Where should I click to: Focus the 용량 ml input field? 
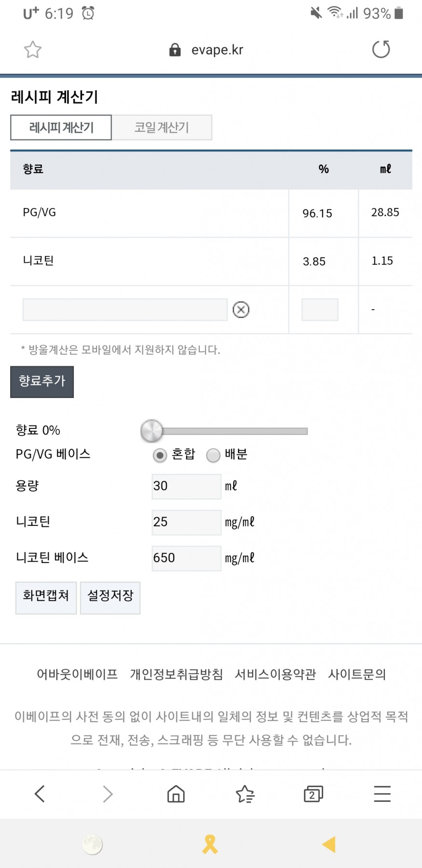click(x=186, y=486)
